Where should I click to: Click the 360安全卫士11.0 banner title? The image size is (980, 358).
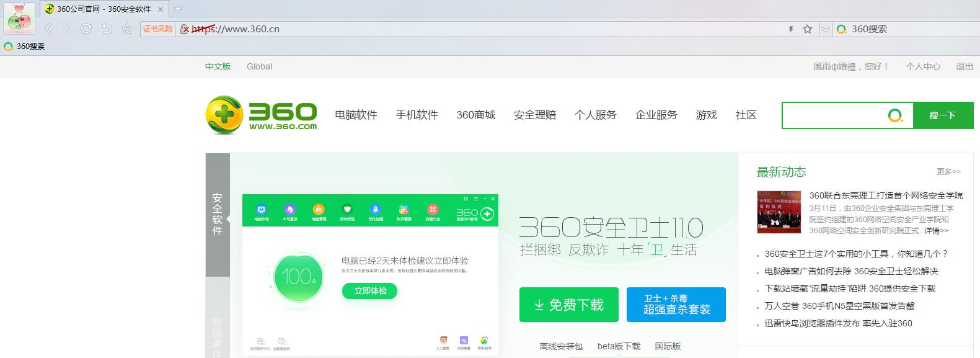coord(611,228)
